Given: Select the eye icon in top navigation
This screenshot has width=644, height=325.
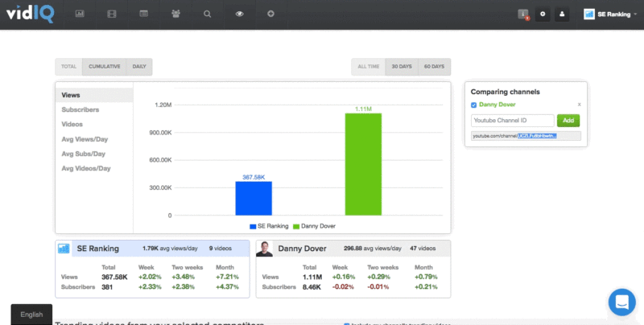Looking at the screenshot, I should point(239,14).
